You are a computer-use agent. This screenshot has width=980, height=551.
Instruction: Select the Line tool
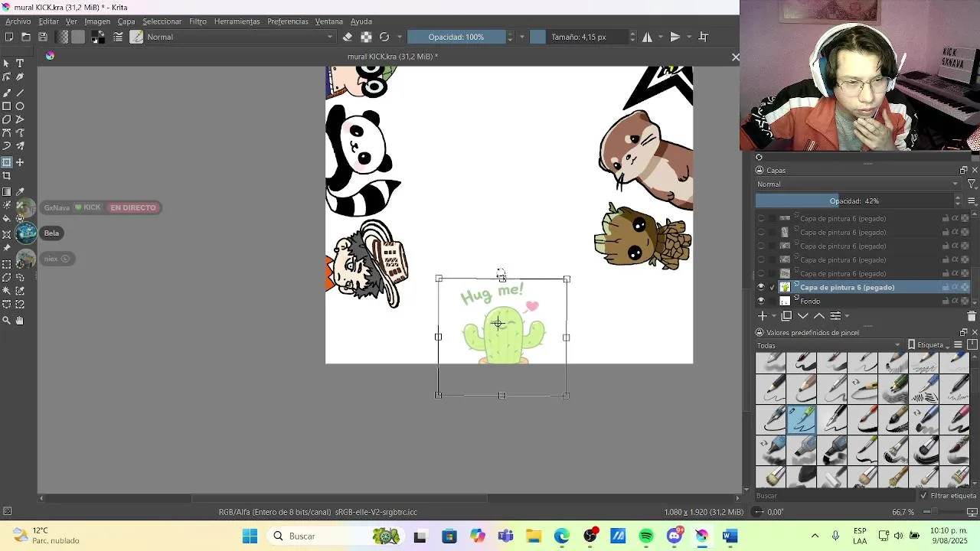coord(20,92)
